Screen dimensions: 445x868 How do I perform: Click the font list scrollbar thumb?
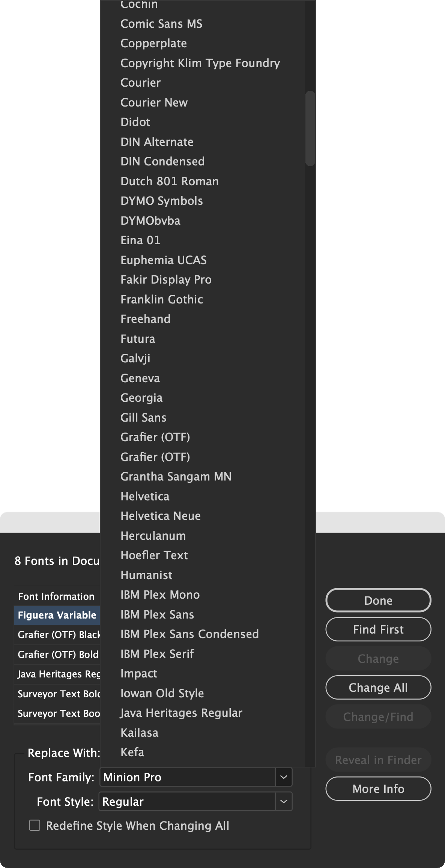click(310, 128)
